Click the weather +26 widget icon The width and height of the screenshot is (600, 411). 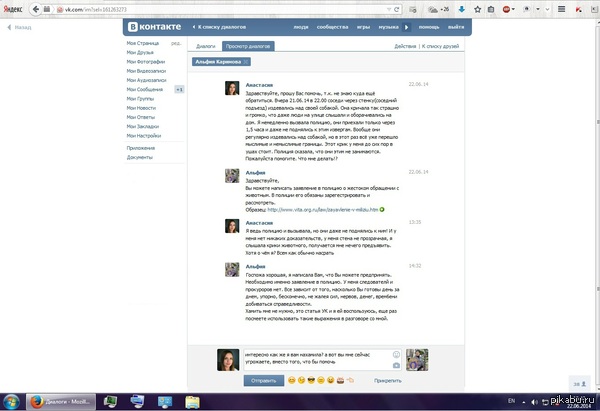coord(439,9)
